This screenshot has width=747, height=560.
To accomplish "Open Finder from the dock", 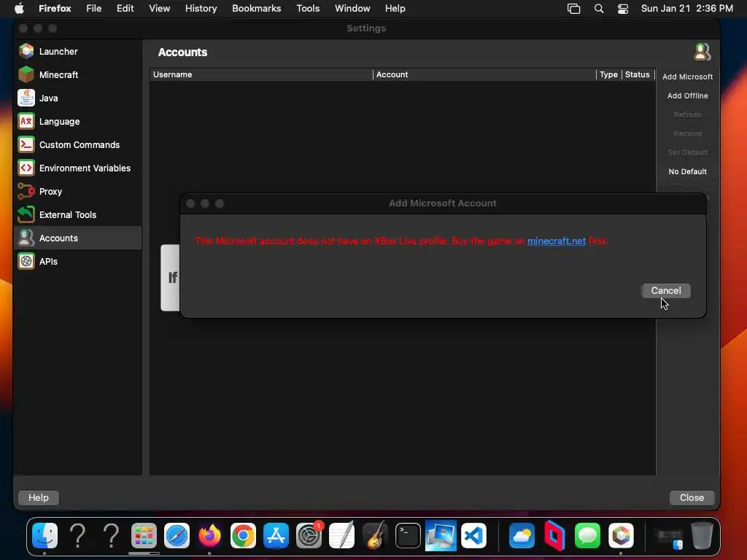I will (x=44, y=536).
